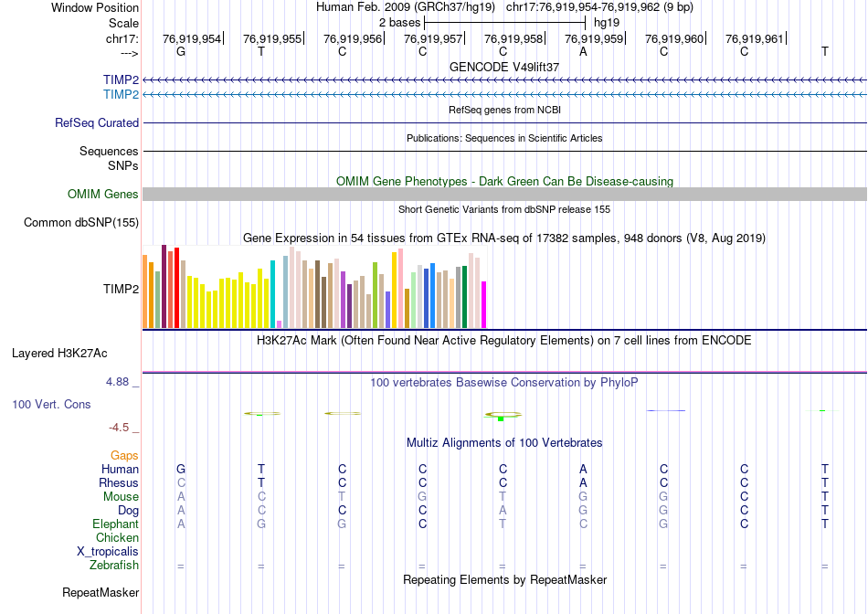Viewport: 868px width, 614px height.
Task: Click the dark maroon bar in GTEx chart
Action: tap(164, 286)
